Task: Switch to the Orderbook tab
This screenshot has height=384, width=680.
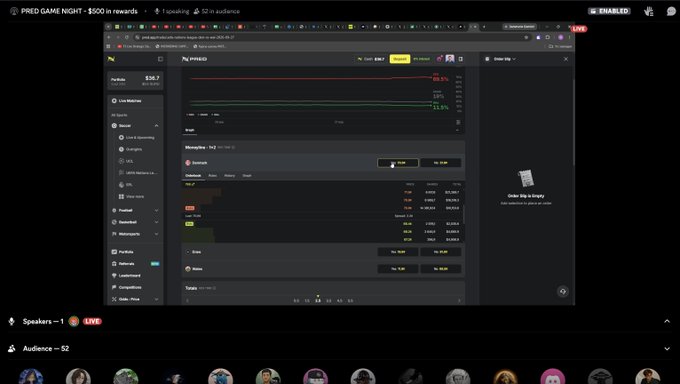Action: tap(193, 176)
